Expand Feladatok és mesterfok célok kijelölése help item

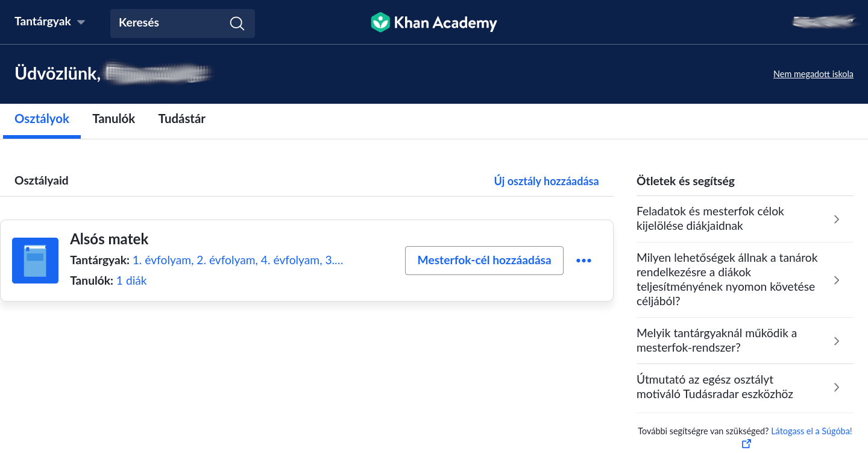point(744,219)
